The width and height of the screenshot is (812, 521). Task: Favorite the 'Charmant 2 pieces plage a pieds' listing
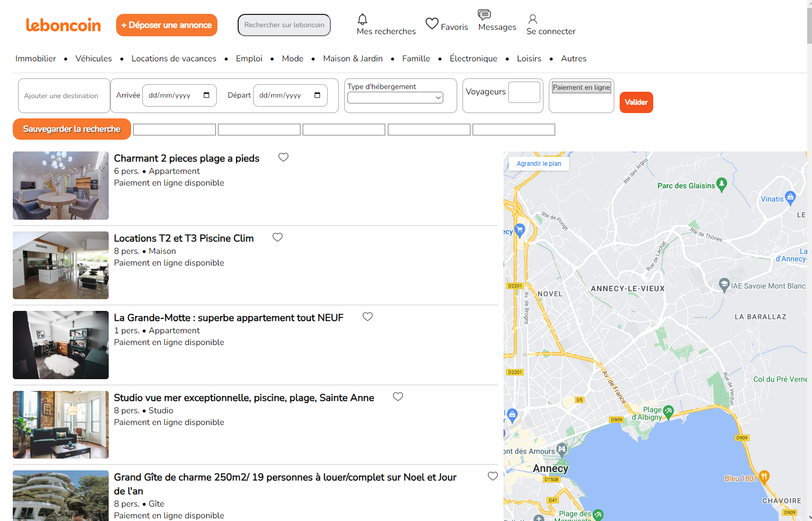(x=283, y=157)
